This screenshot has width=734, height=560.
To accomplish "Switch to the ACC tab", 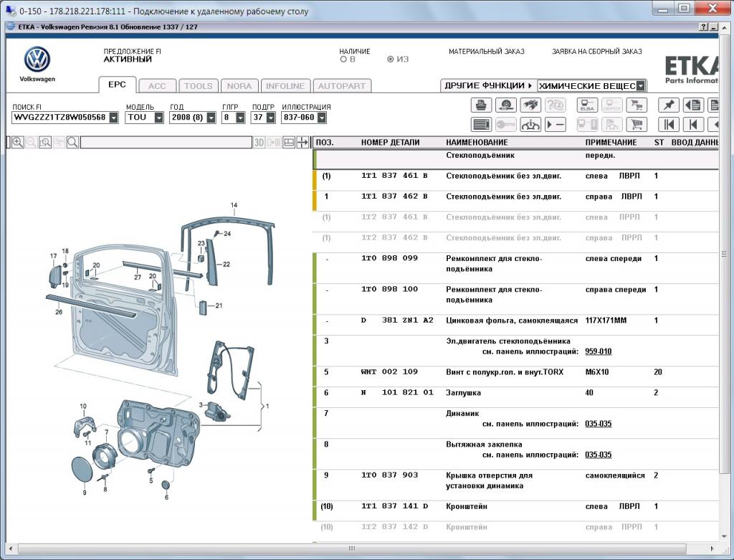I will [157, 86].
